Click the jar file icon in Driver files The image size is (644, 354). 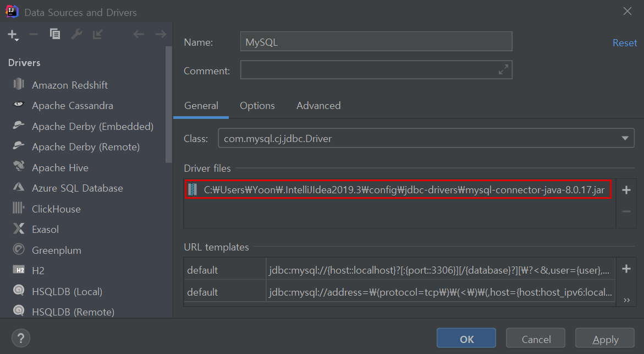click(192, 189)
